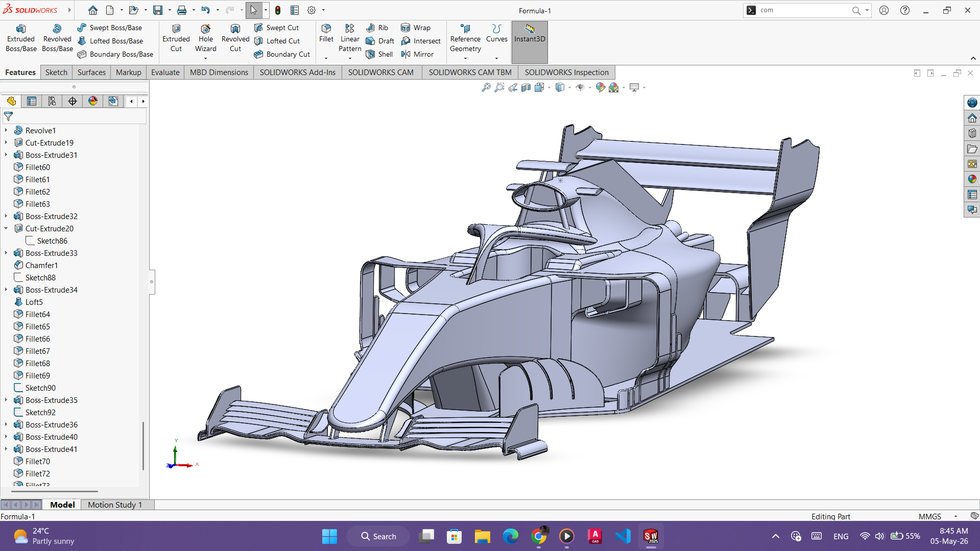980x551 pixels.
Task: Expand the Boss-Extrude41 feature
Action: (6, 449)
